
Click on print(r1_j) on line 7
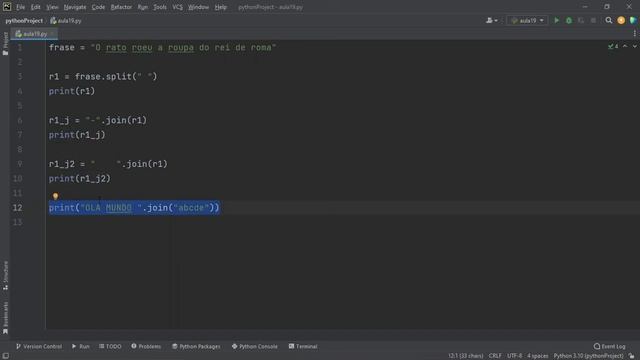point(77,135)
